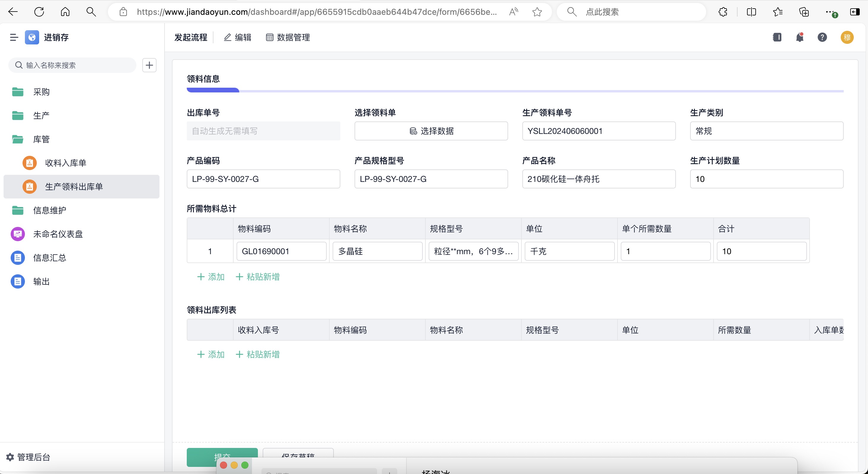The height and width of the screenshot is (474, 868).
Task: Switch to the 发起流程 tab
Action: [191, 37]
